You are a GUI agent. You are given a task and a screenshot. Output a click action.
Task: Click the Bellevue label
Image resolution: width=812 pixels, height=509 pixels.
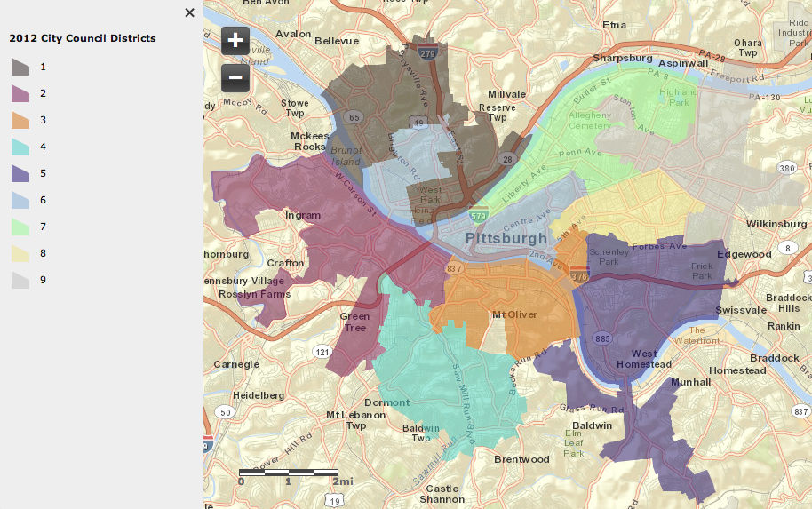[x=337, y=41]
